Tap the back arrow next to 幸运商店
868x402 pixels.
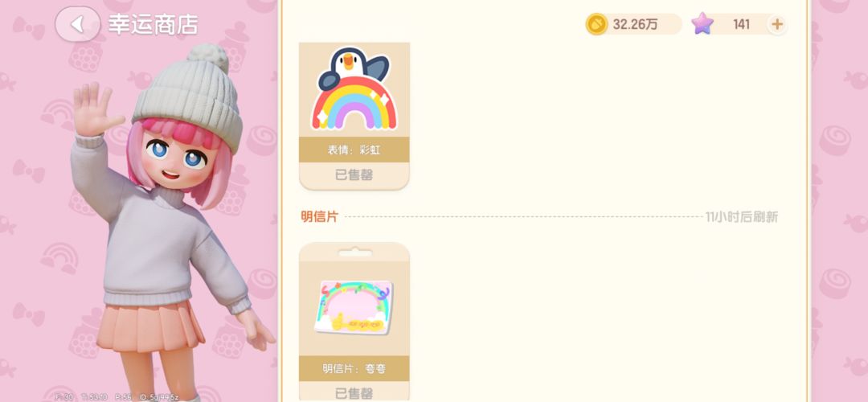coord(77,24)
